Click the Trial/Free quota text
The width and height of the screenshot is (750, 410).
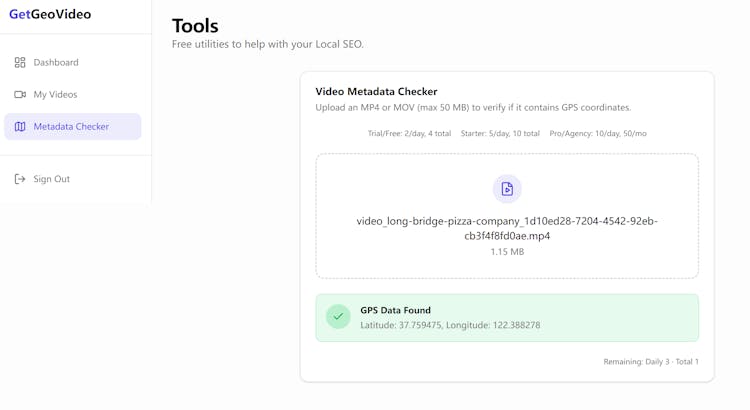coord(409,133)
